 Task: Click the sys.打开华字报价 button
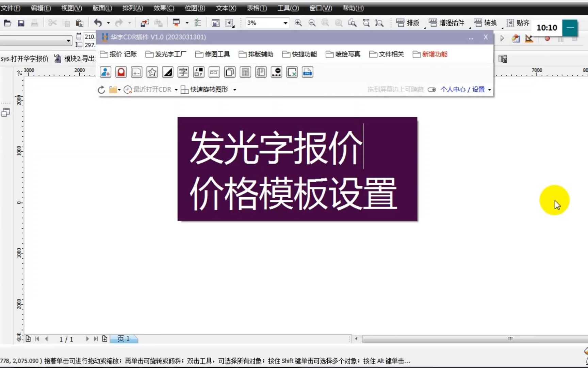[x=24, y=58]
